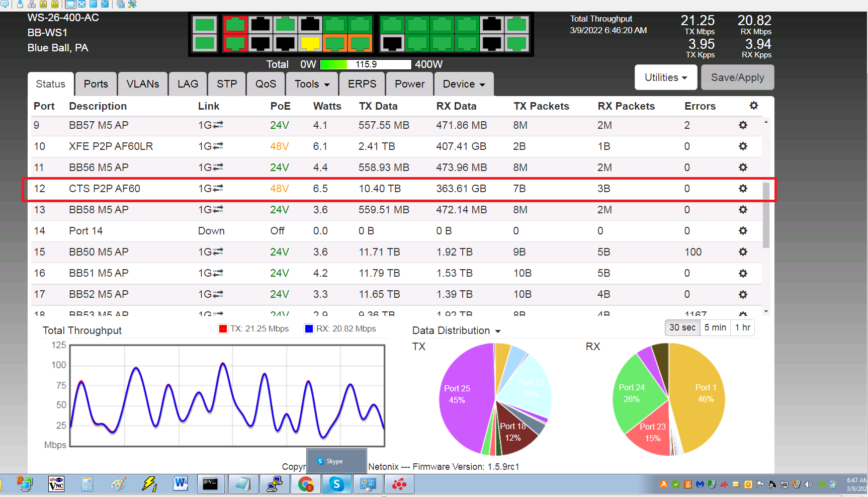Switch chart interval to 5 min
Image resolution: width=868 pixels, height=497 pixels.
pyautogui.click(x=715, y=327)
